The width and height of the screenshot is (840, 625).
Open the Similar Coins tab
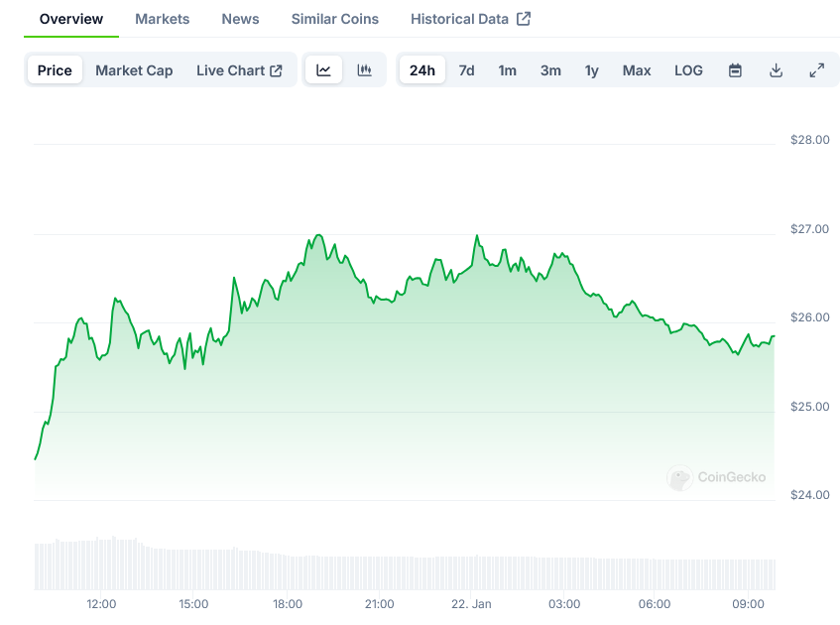334,19
